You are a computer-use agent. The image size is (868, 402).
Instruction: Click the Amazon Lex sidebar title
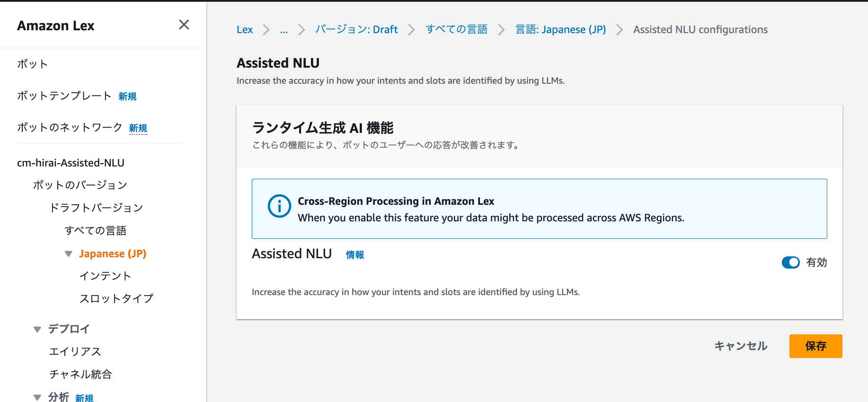56,26
